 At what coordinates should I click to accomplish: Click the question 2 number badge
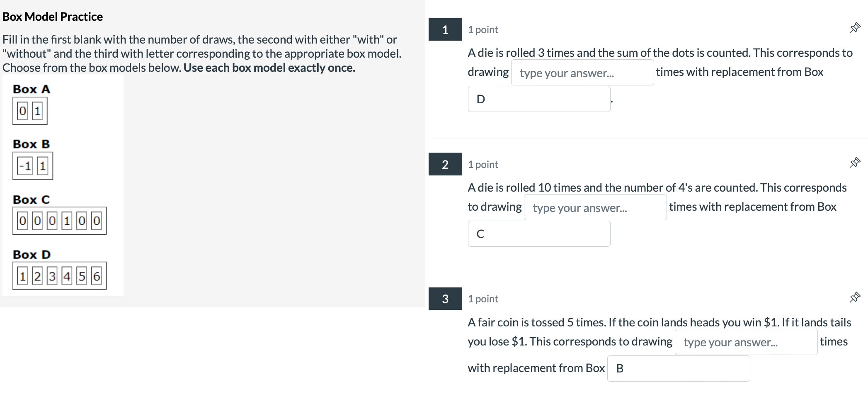(x=445, y=164)
